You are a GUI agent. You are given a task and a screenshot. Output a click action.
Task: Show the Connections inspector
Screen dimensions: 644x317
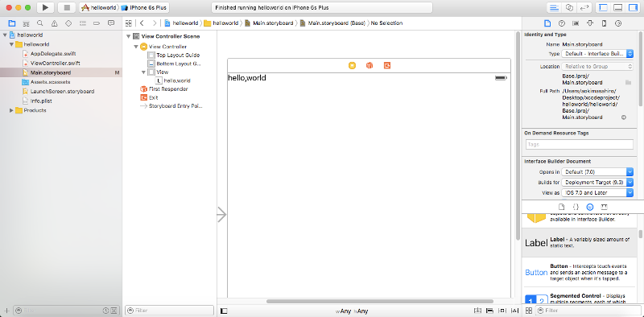[618, 23]
